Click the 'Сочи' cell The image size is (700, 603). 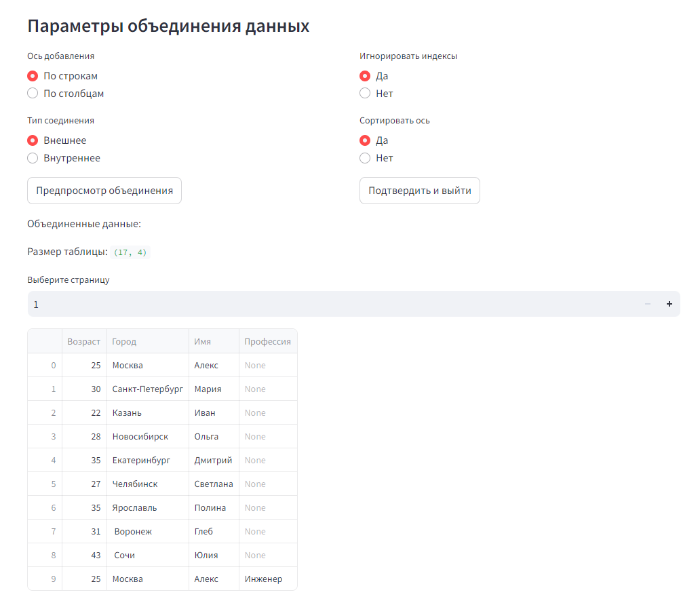tap(148, 555)
